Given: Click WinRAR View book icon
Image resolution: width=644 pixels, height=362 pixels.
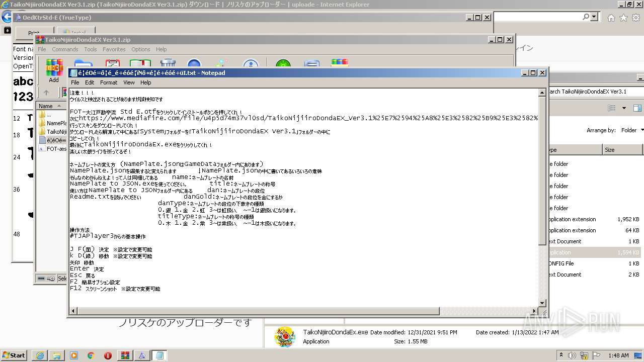Looking at the screenshot, I should pos(140,64).
